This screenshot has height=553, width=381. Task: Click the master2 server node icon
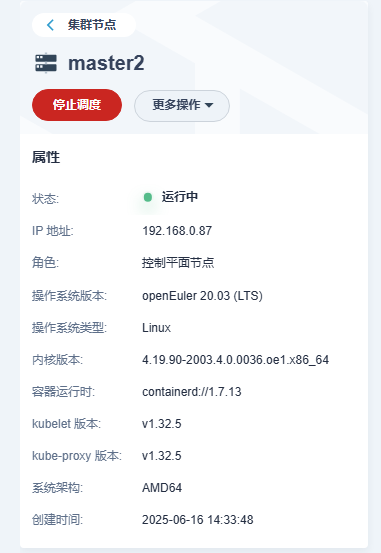(x=46, y=63)
